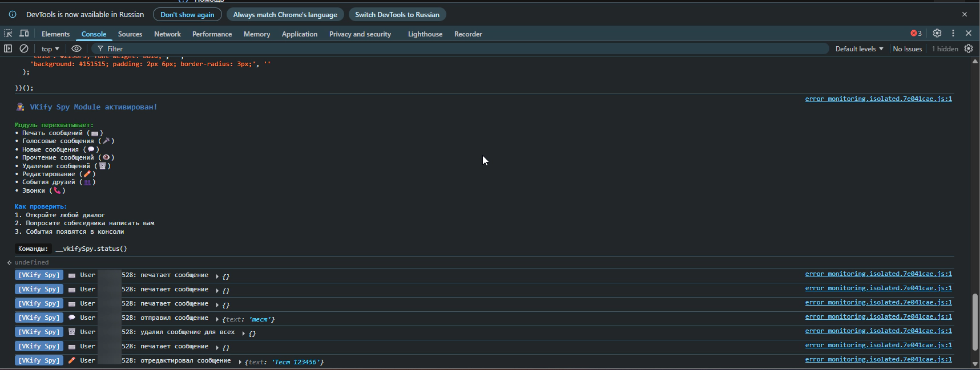Screen dimensions: 980x370
Task: Click into the console Filter field
Action: click(x=457, y=49)
